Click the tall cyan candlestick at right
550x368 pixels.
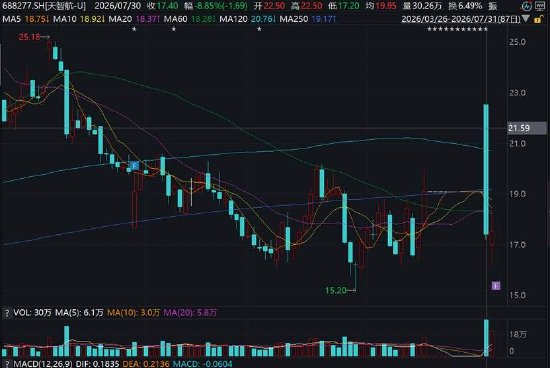coord(486,169)
